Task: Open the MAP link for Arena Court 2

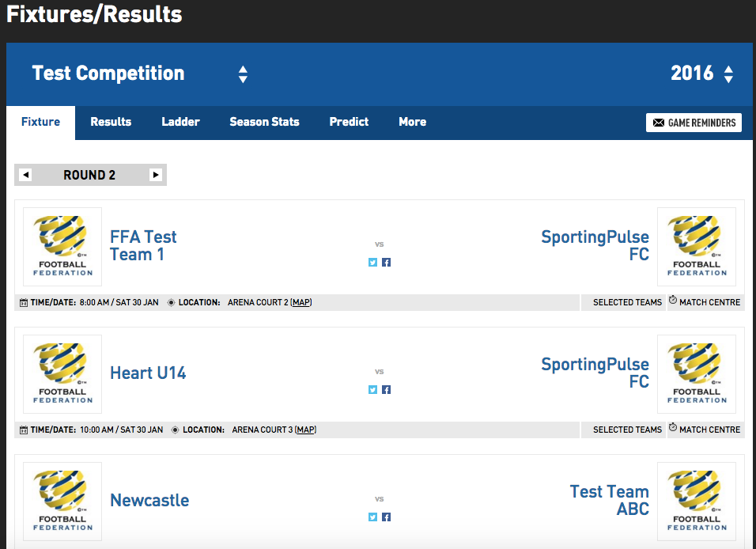Action: (x=301, y=302)
